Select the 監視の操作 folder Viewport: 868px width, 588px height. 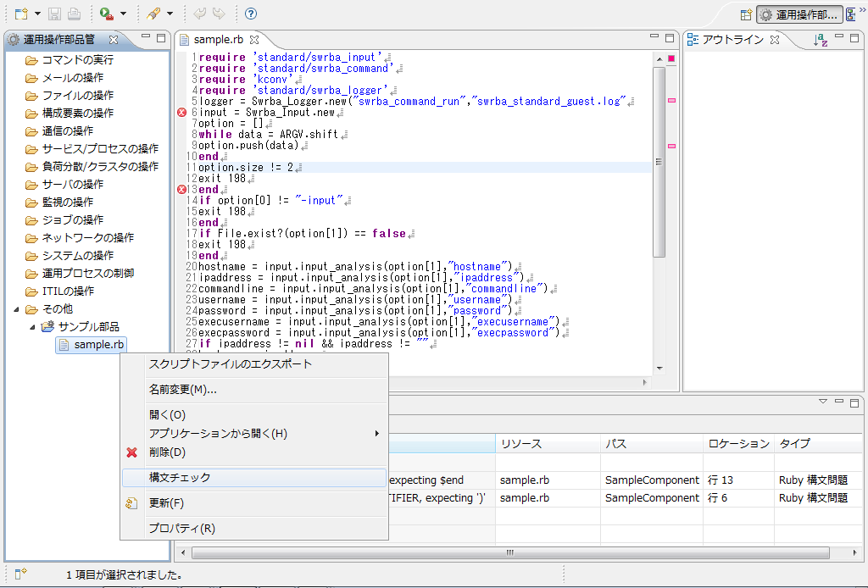(x=59, y=202)
